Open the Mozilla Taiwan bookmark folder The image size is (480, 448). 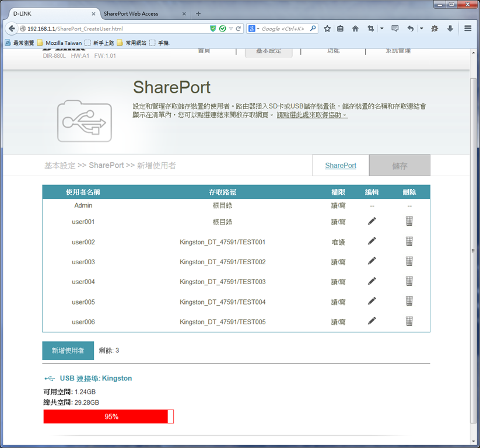pyautogui.click(x=59, y=43)
